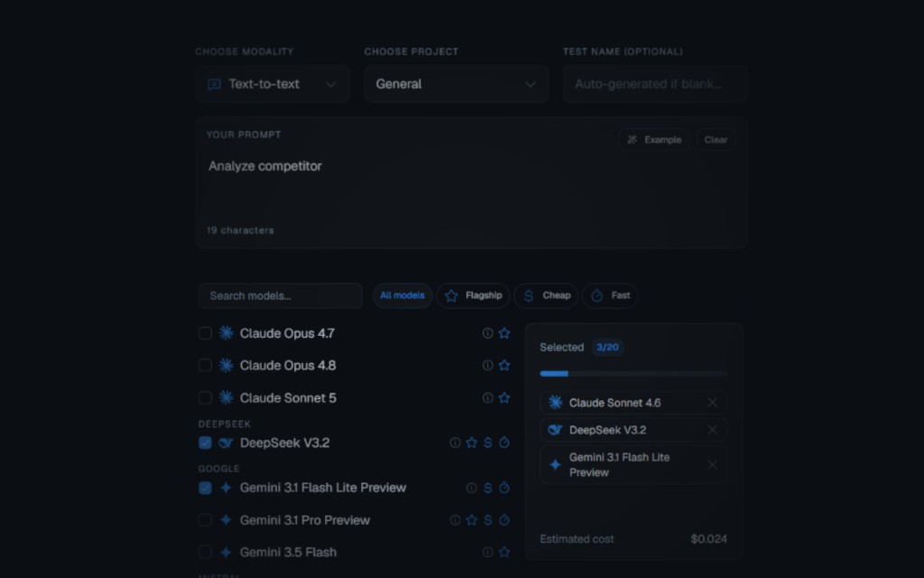Check the Claude Opus 4.8 checkbox
Viewport: 924px width, 578px height.
point(205,365)
